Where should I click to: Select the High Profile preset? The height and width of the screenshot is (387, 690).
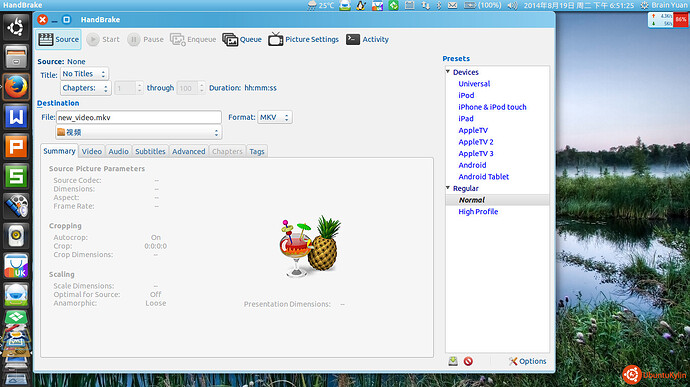pos(478,211)
